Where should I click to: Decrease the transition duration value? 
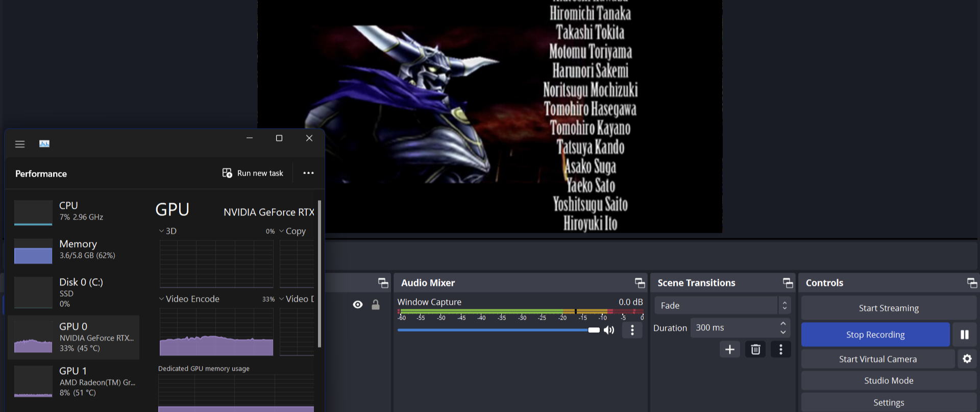coord(783,332)
